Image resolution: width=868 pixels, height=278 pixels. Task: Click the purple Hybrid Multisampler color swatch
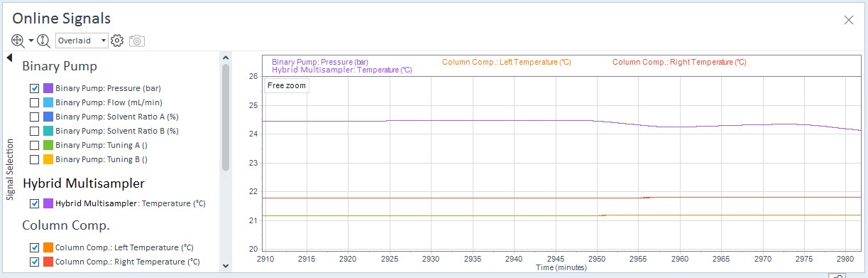coord(48,203)
